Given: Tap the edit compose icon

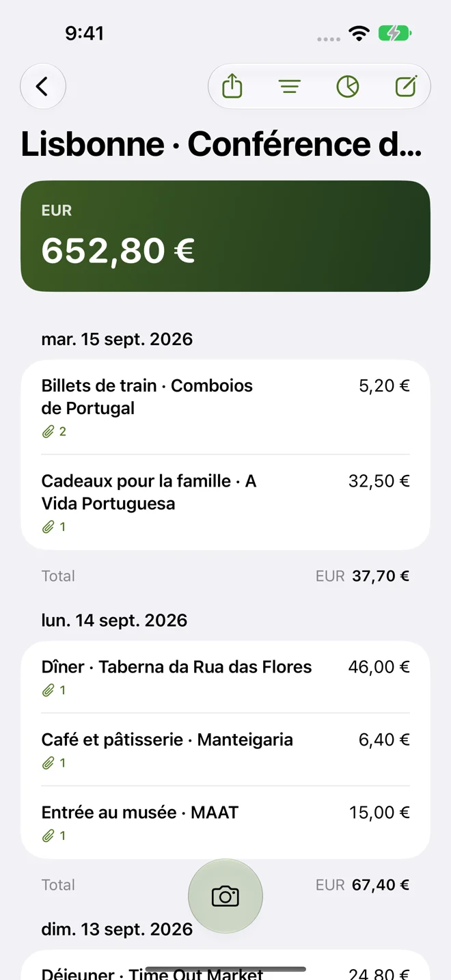Looking at the screenshot, I should click(x=406, y=87).
